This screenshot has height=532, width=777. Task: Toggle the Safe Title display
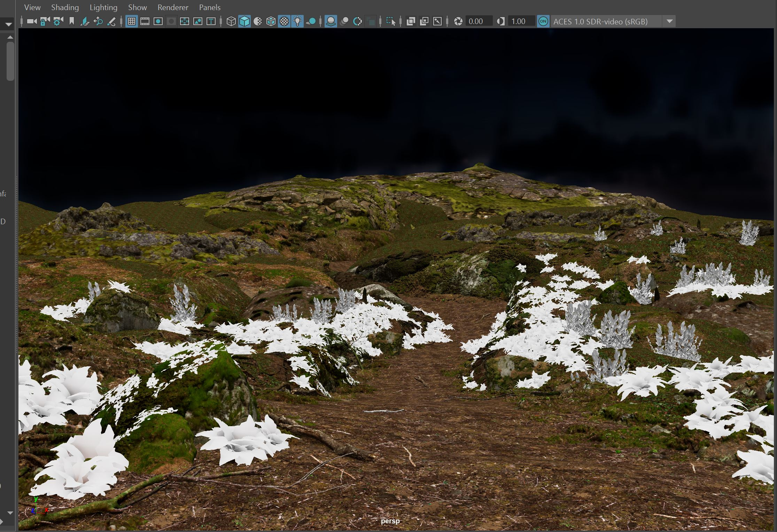211,22
